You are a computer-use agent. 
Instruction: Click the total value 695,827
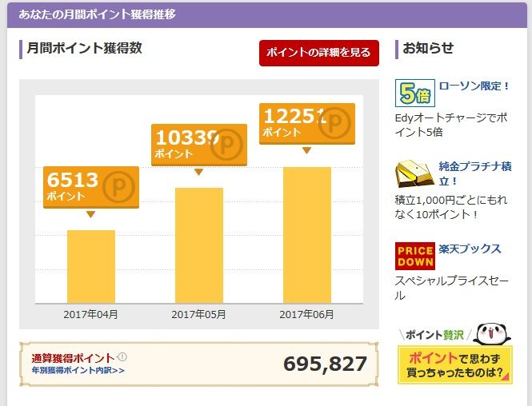(325, 364)
